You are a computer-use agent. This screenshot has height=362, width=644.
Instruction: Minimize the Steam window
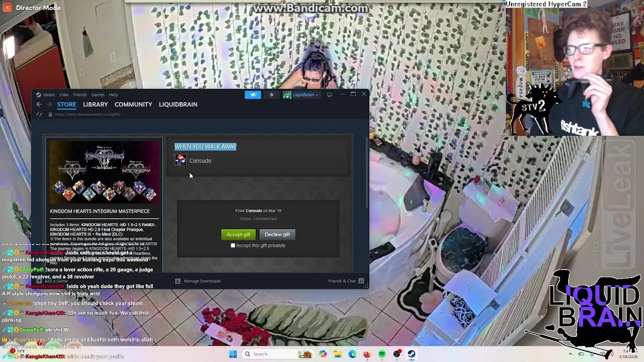click(x=342, y=95)
